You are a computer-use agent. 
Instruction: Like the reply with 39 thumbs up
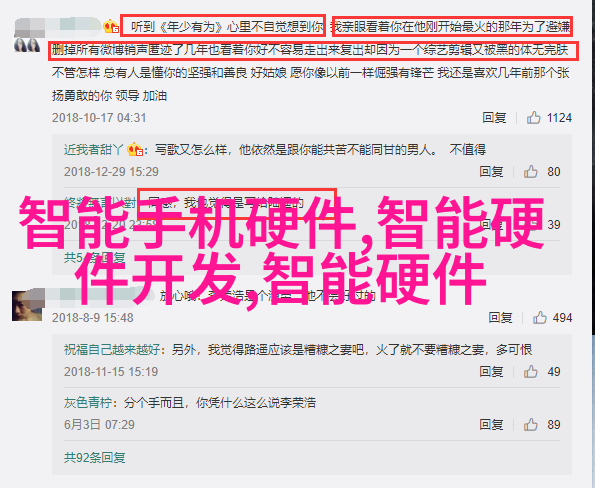(530, 225)
